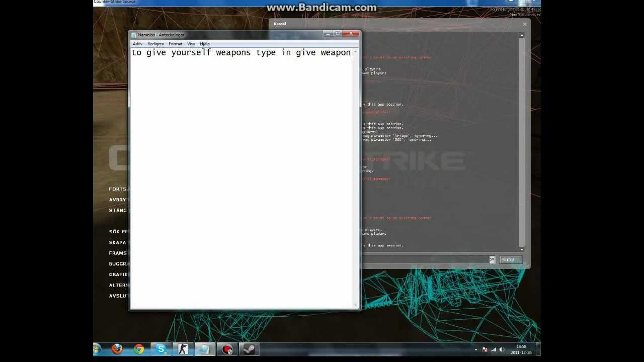This screenshot has height=362, width=644.
Task: Maximize the Notepad window
Action: coord(339,34)
